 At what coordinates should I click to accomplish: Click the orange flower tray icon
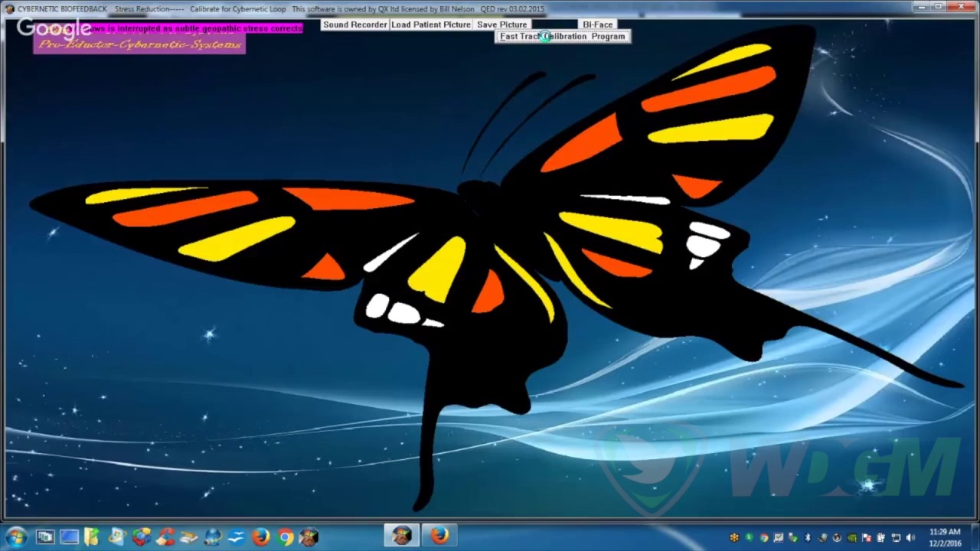coord(734,538)
